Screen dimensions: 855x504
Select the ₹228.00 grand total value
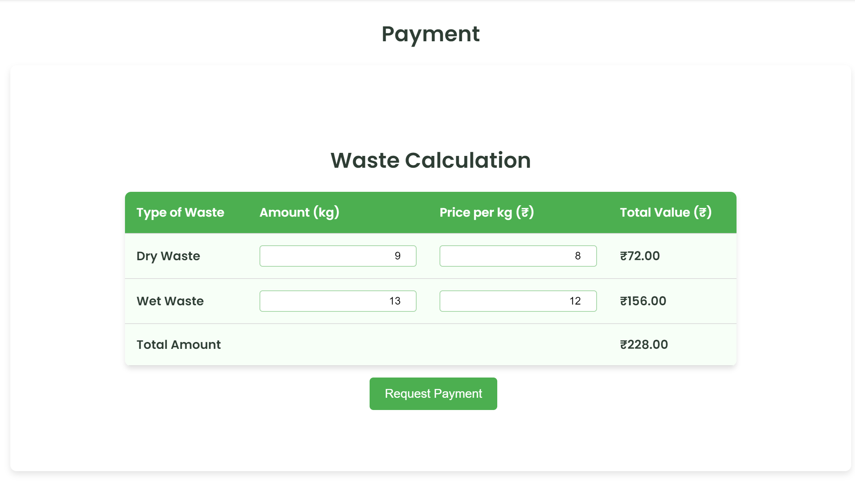(x=644, y=345)
